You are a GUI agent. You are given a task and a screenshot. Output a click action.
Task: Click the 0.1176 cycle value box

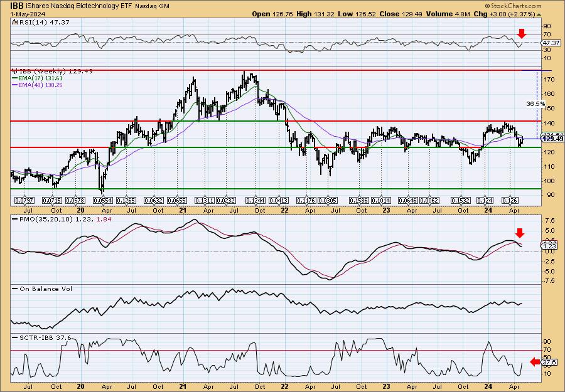pyautogui.click(x=306, y=200)
